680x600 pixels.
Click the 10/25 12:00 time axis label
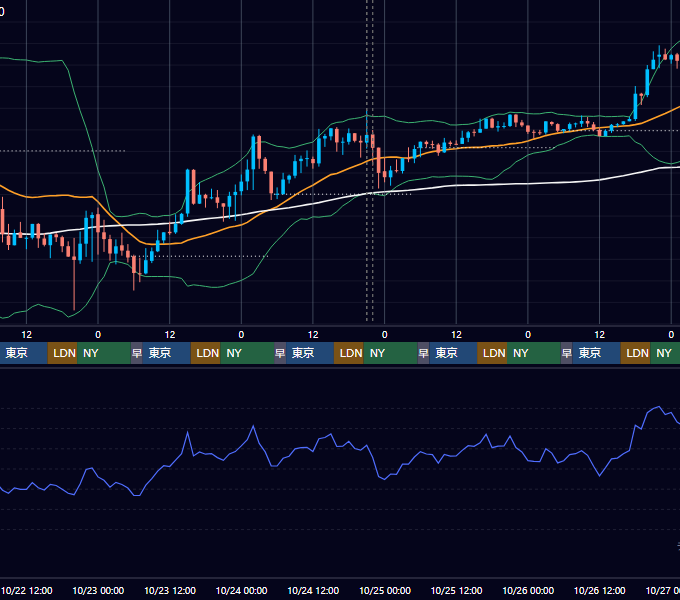click(456, 590)
